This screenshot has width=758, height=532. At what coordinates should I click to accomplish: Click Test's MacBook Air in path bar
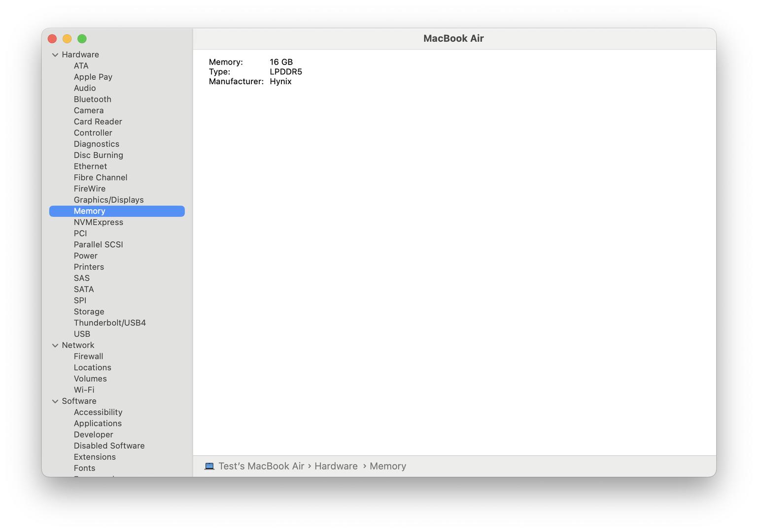point(261,466)
